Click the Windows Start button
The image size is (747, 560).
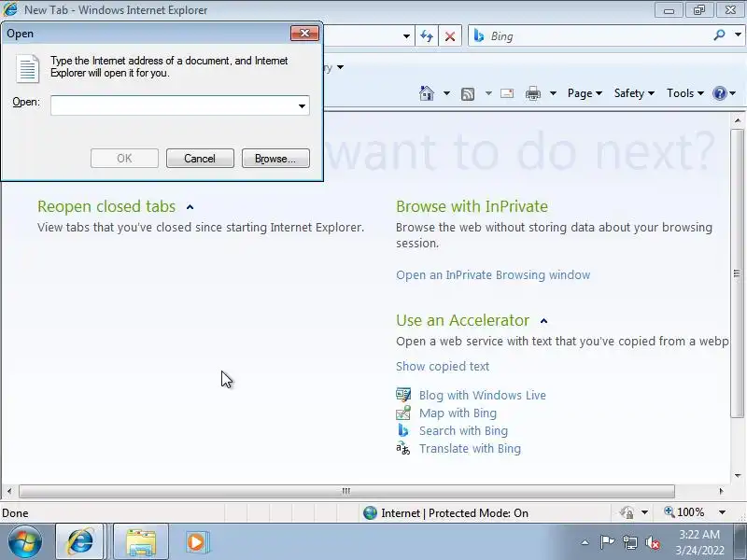25,542
